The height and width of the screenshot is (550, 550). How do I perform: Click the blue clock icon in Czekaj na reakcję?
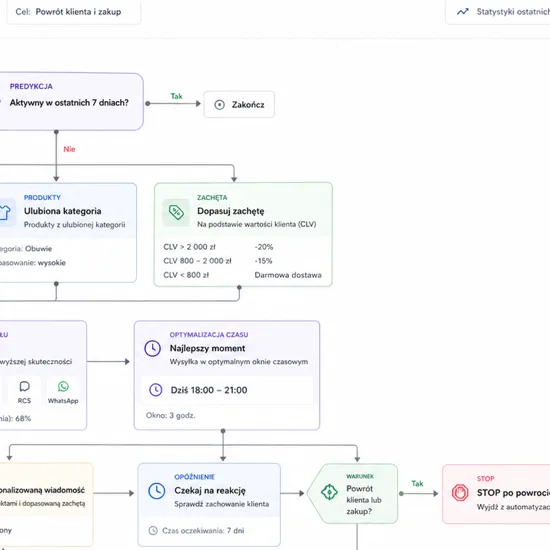156,491
